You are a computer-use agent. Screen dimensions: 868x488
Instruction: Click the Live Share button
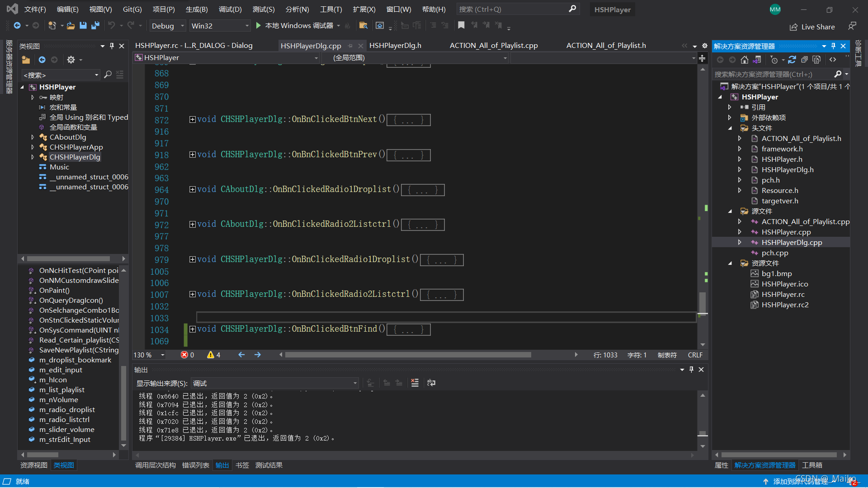coord(812,27)
